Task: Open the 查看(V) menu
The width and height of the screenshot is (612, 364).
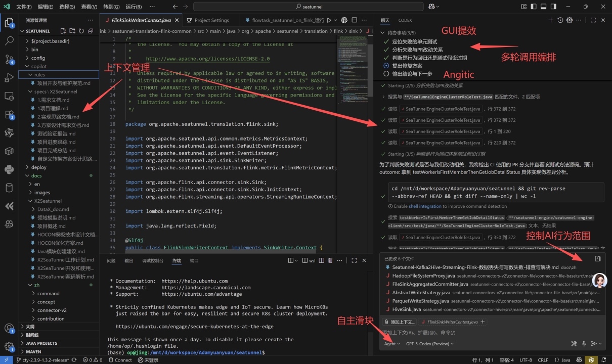Action: click(x=89, y=7)
